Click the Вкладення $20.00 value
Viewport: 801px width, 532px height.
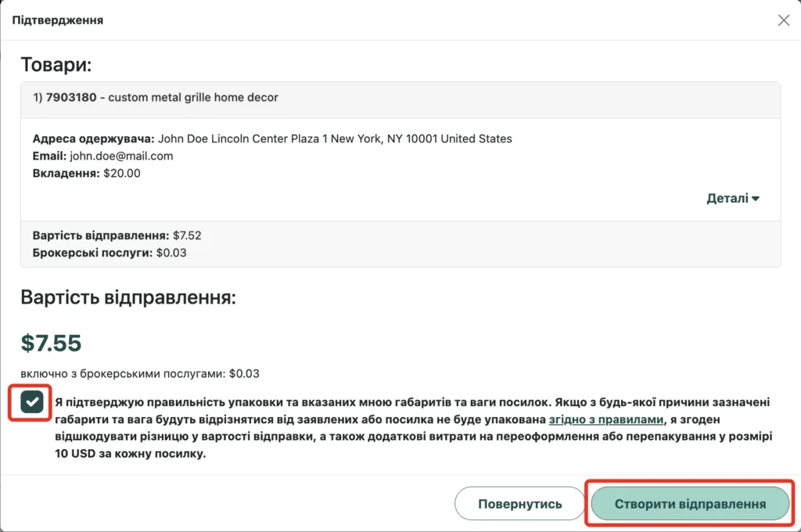[x=121, y=173]
